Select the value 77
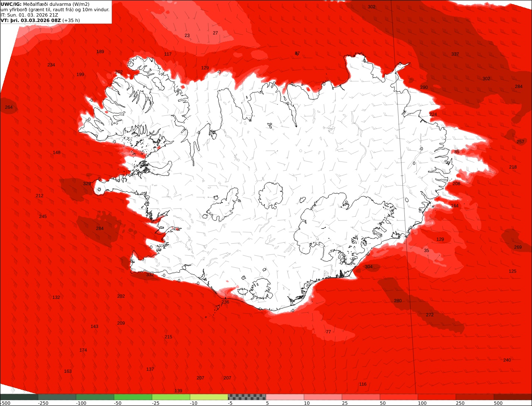Viewport: 532px width, 406px height. 328,332
